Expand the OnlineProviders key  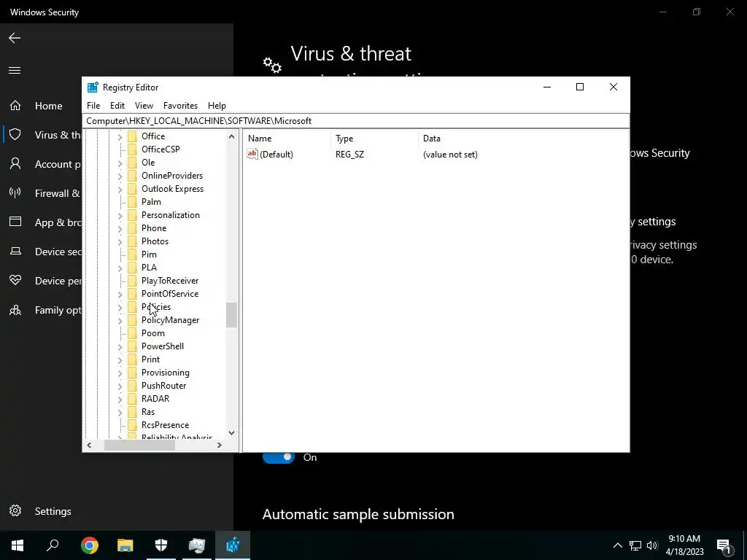(120, 176)
